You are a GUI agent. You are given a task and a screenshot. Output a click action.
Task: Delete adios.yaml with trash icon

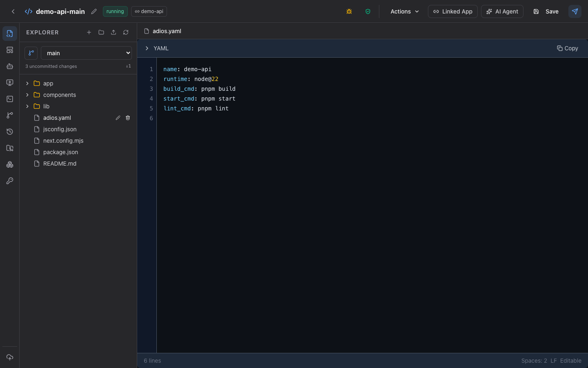pos(128,118)
